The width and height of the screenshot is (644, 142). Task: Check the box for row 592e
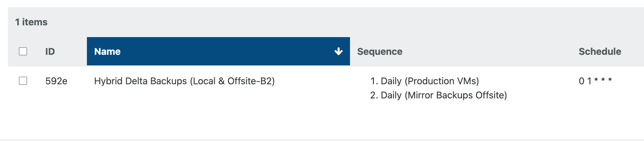pyautogui.click(x=23, y=81)
